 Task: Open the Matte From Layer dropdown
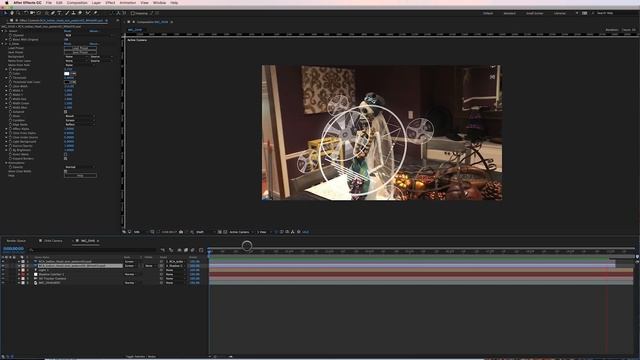pyautogui.click(x=76, y=61)
